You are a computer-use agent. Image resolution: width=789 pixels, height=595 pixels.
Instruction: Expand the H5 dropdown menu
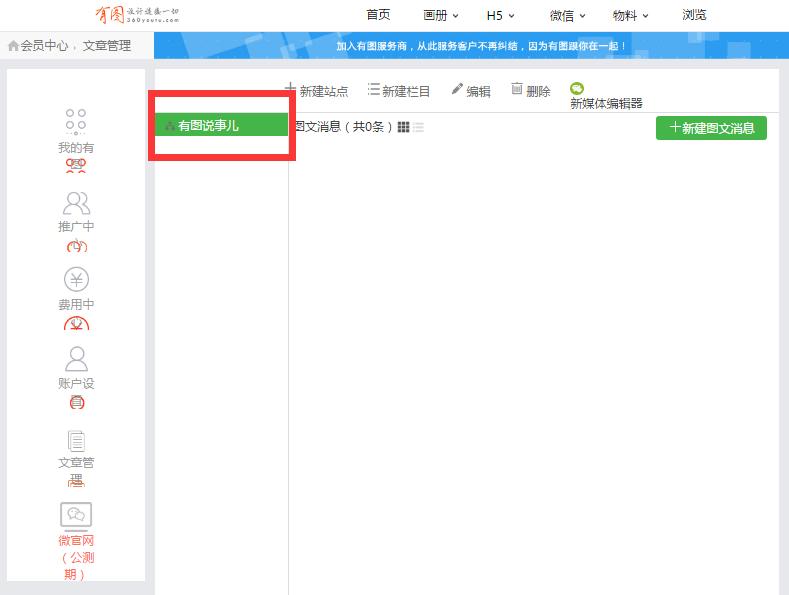(500, 16)
